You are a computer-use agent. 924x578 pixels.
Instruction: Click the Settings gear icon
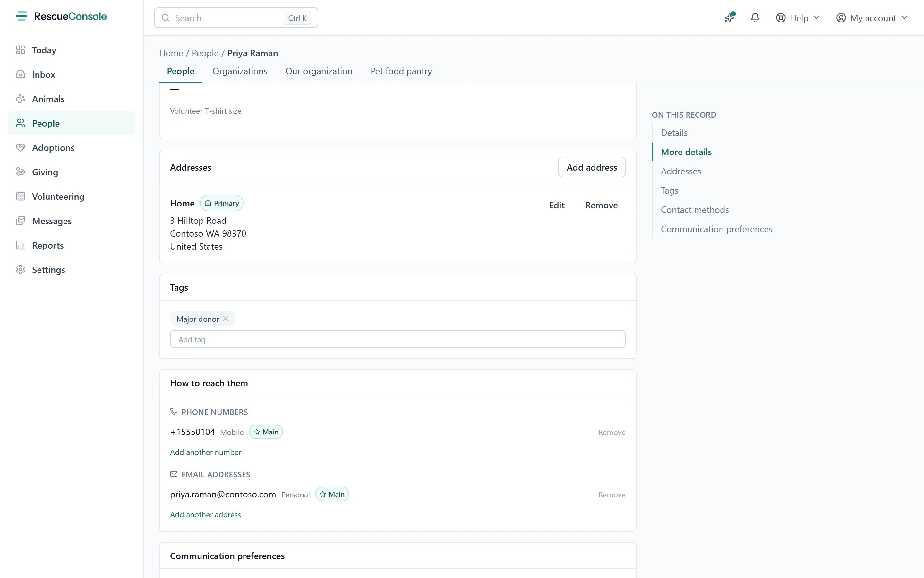pyautogui.click(x=21, y=269)
